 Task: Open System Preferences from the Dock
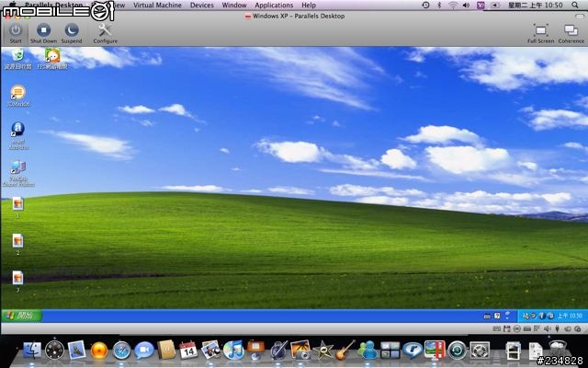coord(480,350)
